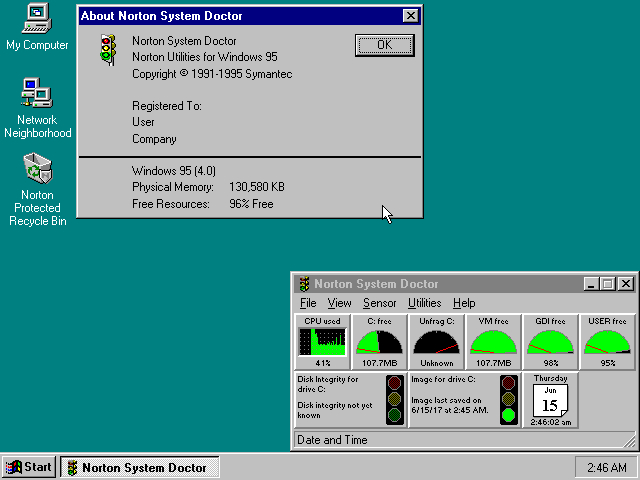
Task: Click the 2:46 AM taskbar clock
Action: (x=607, y=467)
